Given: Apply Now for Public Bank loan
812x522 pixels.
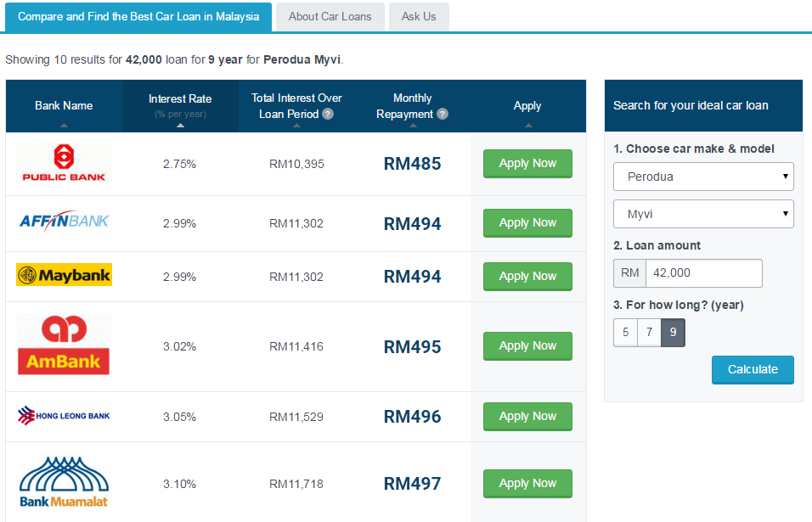Looking at the screenshot, I should coord(527,164).
